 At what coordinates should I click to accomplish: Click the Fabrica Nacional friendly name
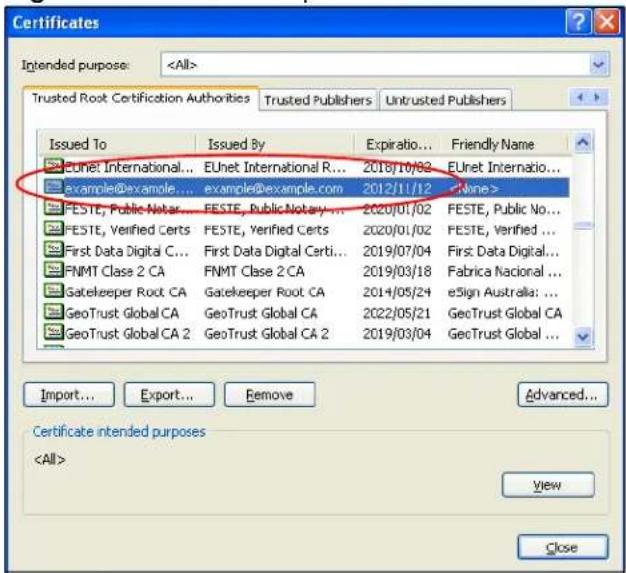click(x=505, y=272)
